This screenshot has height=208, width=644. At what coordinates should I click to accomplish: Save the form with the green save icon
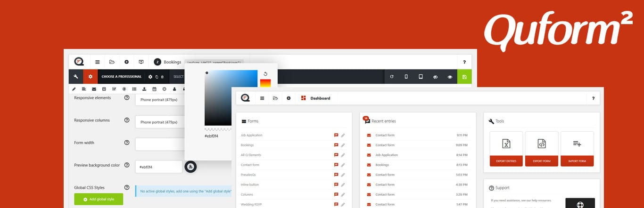pos(464,77)
